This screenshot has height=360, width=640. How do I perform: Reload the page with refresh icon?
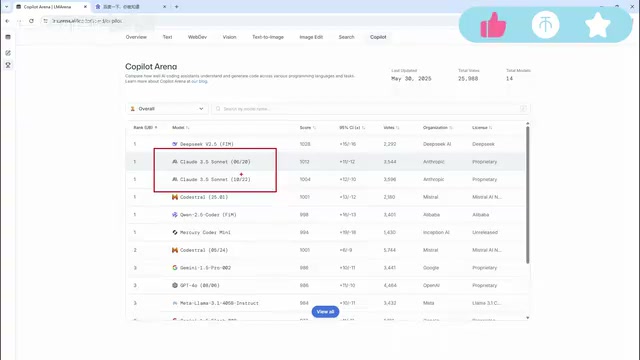[x=31, y=21]
